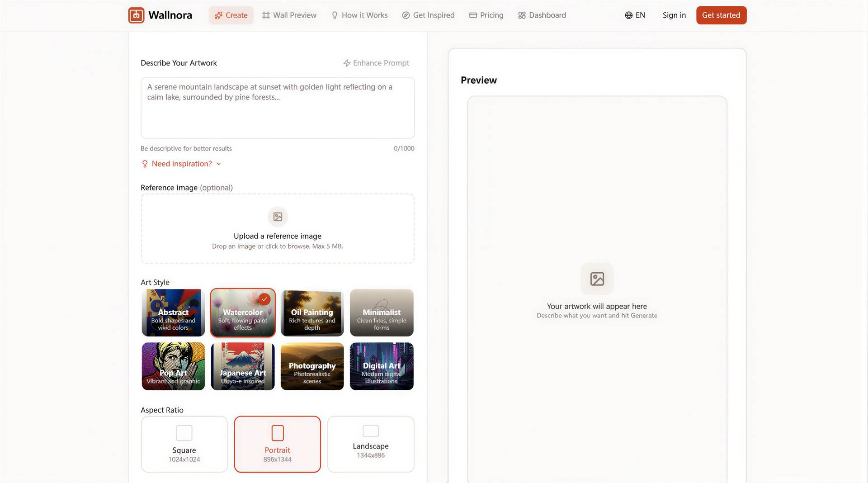Pick the Japanese Art style
The width and height of the screenshot is (868, 483).
pos(243,366)
